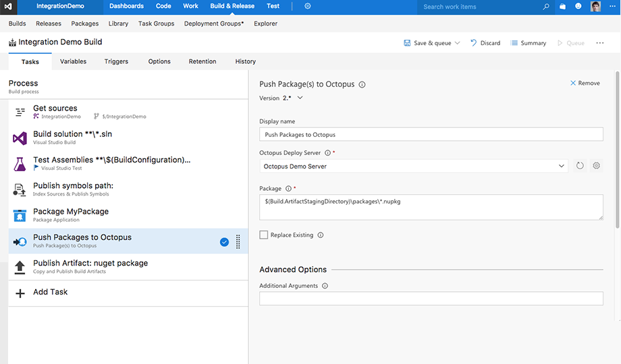Open the marketplace shopping bag icon
This screenshot has height=364, width=621.
562,6
